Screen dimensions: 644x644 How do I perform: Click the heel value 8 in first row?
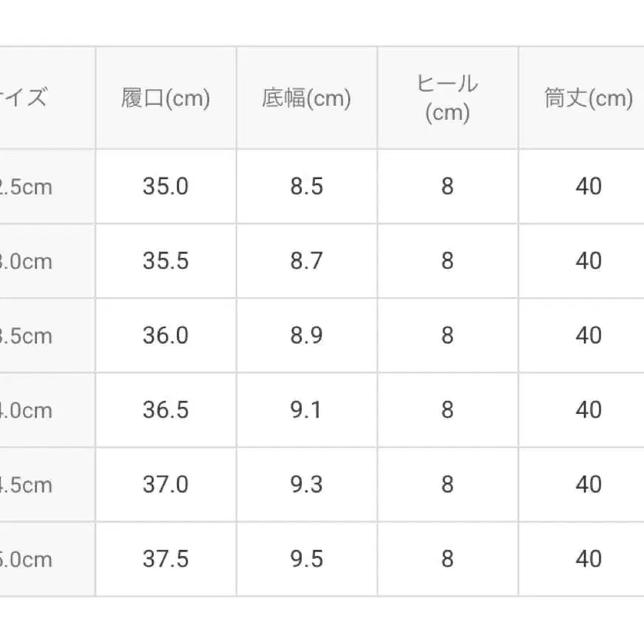(x=447, y=187)
